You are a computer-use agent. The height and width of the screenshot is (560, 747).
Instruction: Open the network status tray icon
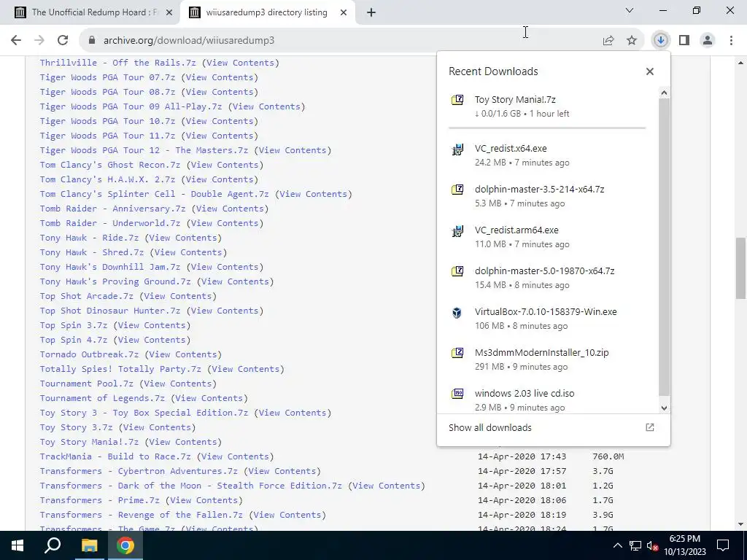point(635,545)
